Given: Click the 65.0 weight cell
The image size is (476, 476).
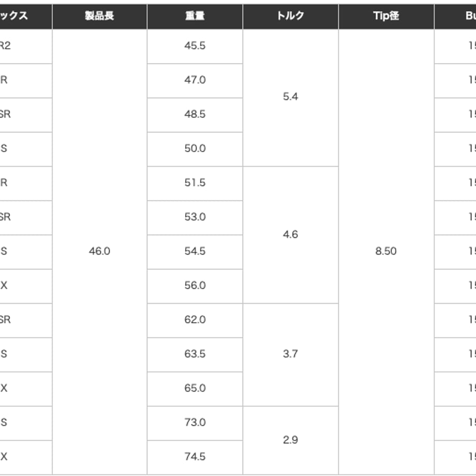Looking at the screenshot, I should click(195, 389).
